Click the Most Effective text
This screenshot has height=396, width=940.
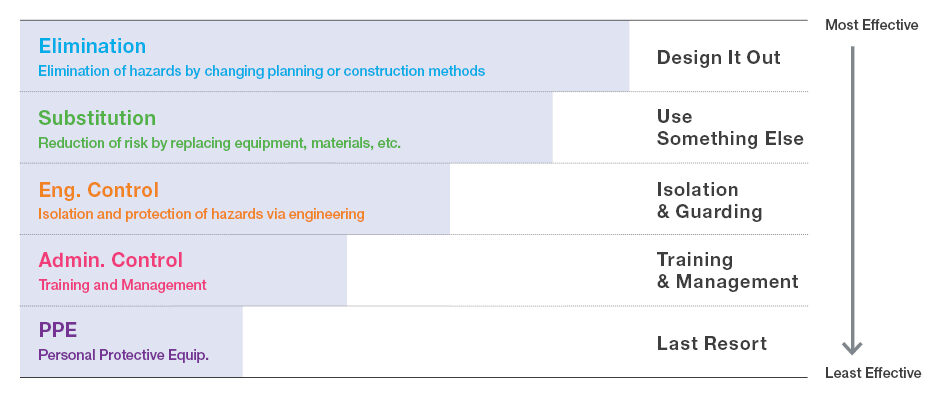(872, 25)
